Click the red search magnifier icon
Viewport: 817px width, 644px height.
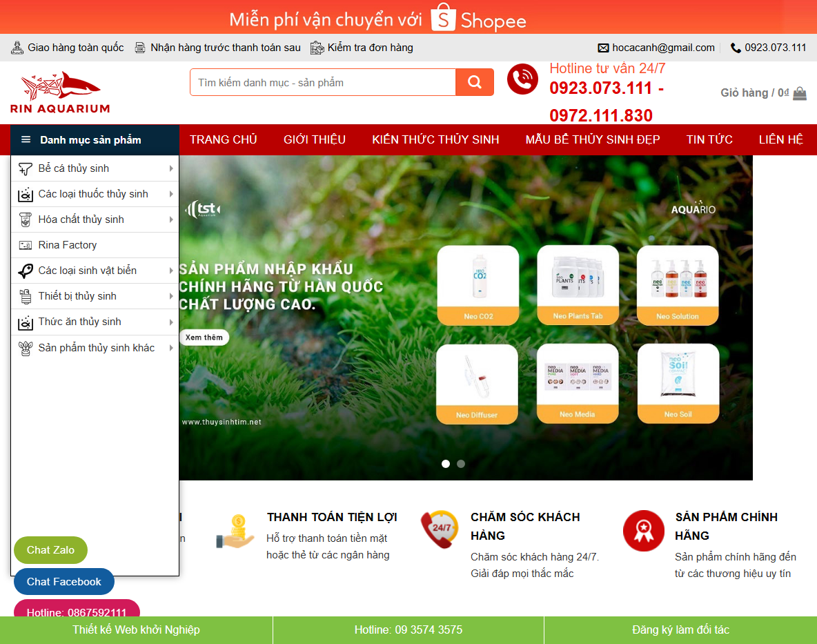pyautogui.click(x=474, y=81)
